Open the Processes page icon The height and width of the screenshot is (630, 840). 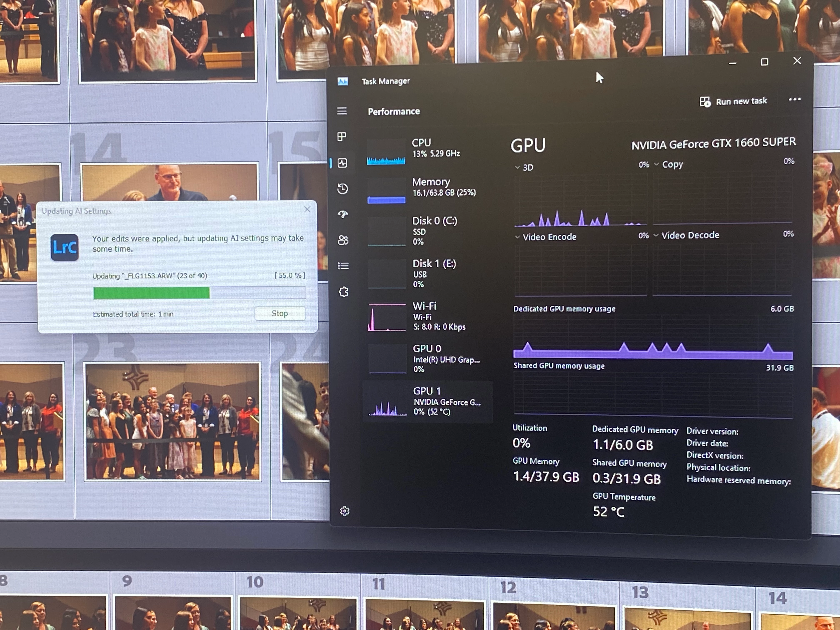pos(342,137)
